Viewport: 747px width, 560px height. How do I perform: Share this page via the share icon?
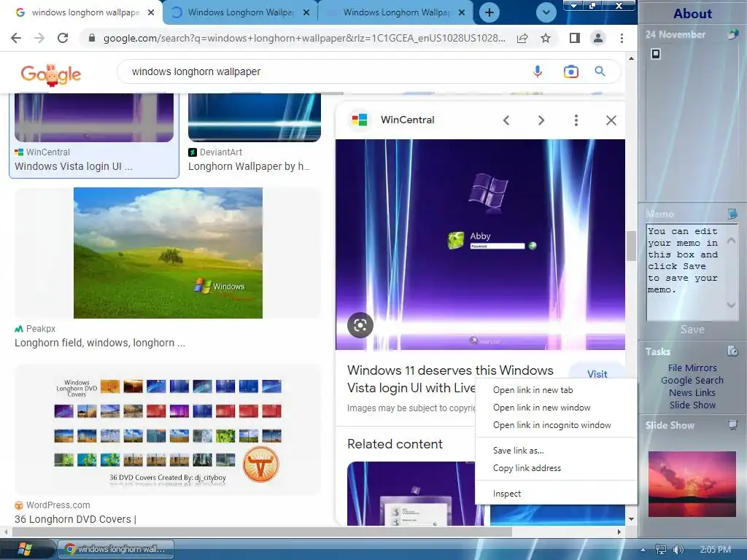522,38
